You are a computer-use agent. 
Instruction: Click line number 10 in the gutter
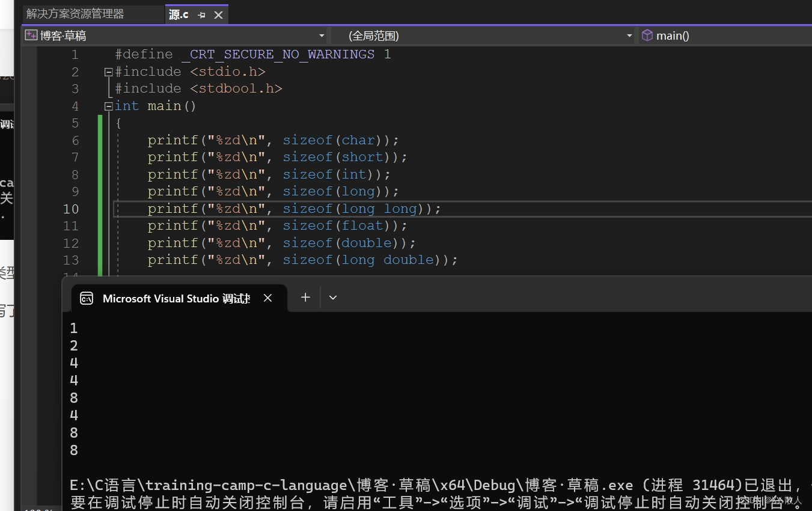pos(71,209)
